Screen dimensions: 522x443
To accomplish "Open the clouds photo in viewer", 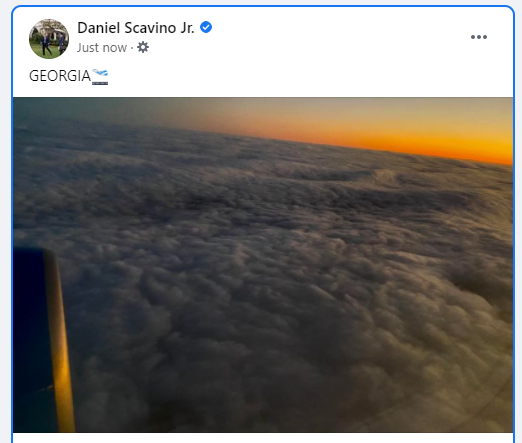I will pyautogui.click(x=263, y=265).
